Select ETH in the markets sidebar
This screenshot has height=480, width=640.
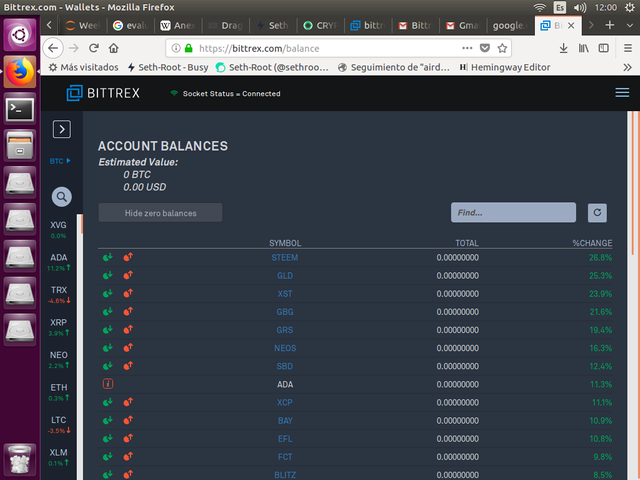click(58, 392)
